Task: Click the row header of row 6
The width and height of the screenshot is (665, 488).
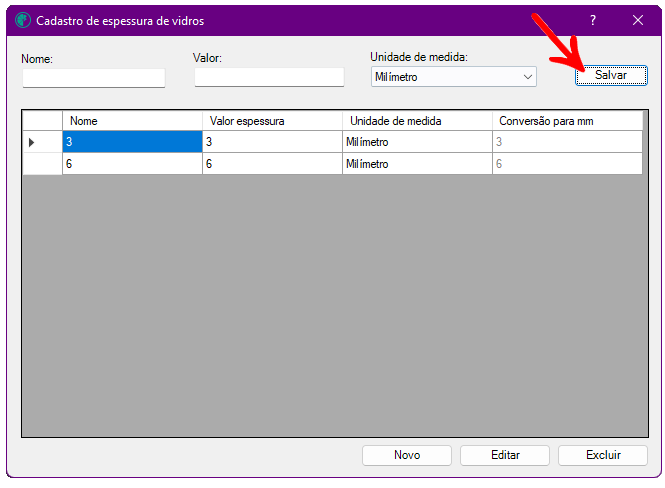Action: pyautogui.click(x=42, y=164)
